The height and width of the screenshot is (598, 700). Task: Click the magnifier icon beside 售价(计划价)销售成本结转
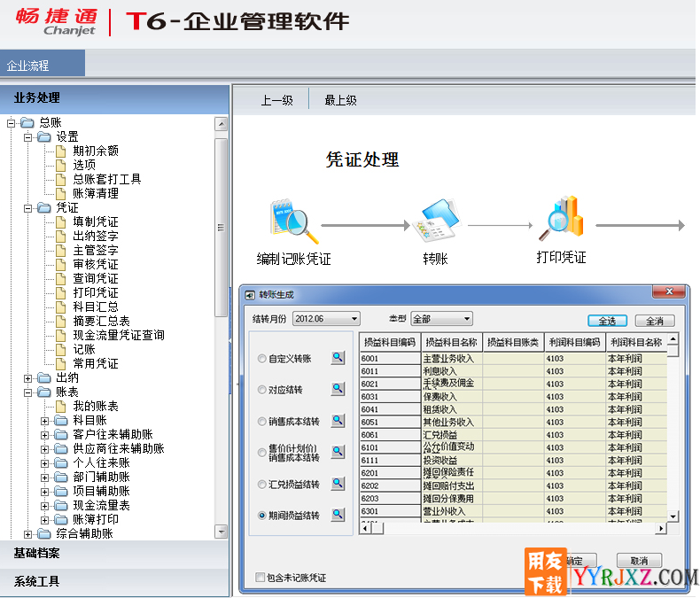[338, 452]
